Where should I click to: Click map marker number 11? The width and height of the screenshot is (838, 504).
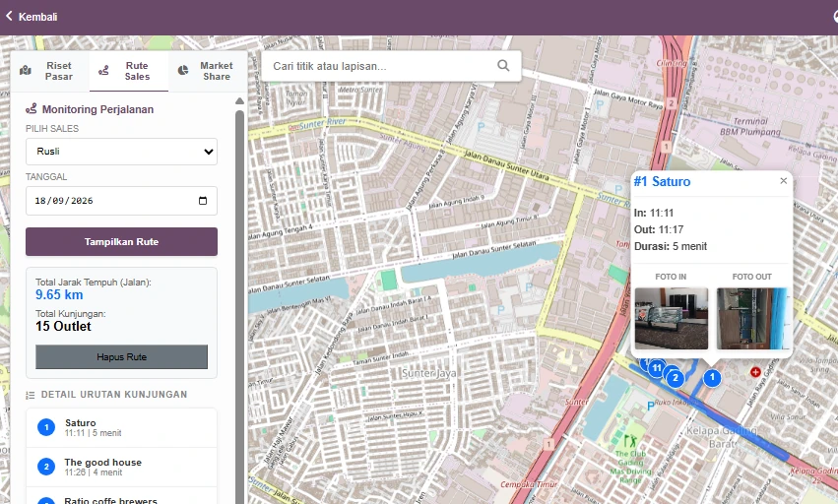coord(657,368)
